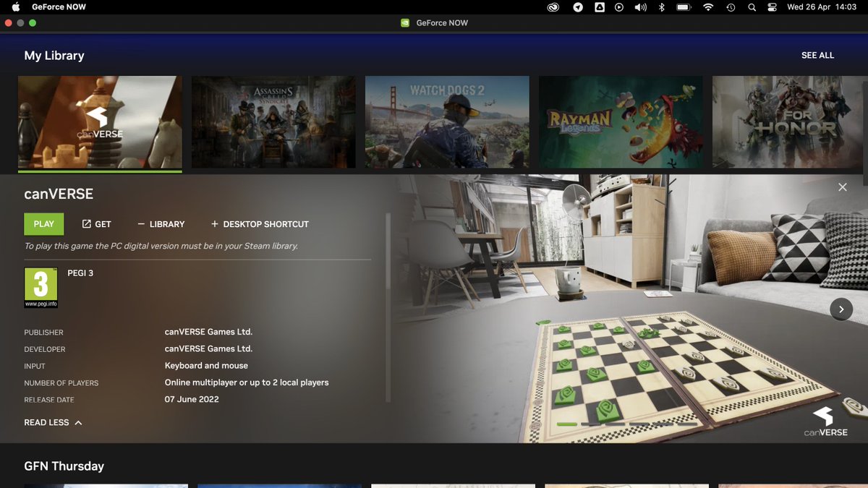Viewport: 868px width, 488px height.
Task: Click the green PLAY button
Action: coord(44,224)
